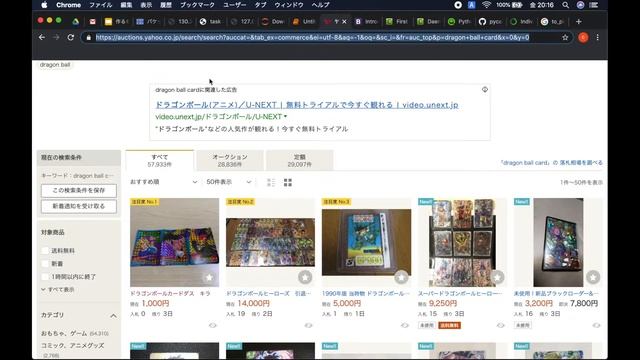The width and height of the screenshot is (640, 360).
Task: Collapse the カテゴリ section chevron
Action: pos(113,316)
